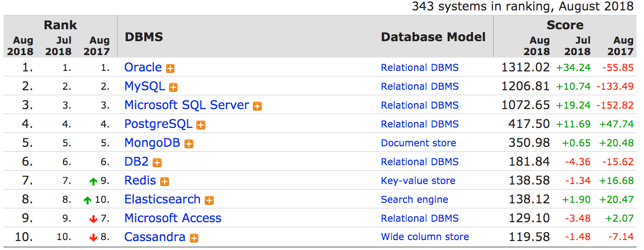The height and width of the screenshot is (250, 644).
Task: Click the orange plus icon beside DB2
Action: (x=157, y=163)
